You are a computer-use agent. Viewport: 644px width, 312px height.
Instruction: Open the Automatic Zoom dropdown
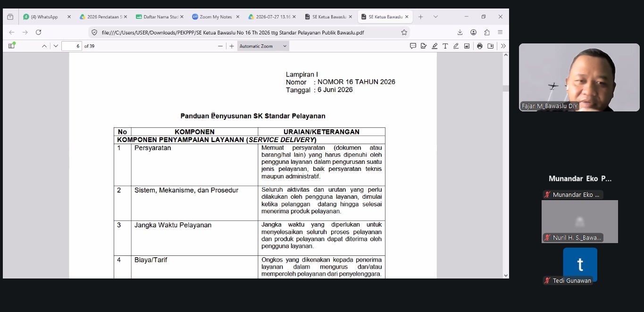[x=263, y=46]
